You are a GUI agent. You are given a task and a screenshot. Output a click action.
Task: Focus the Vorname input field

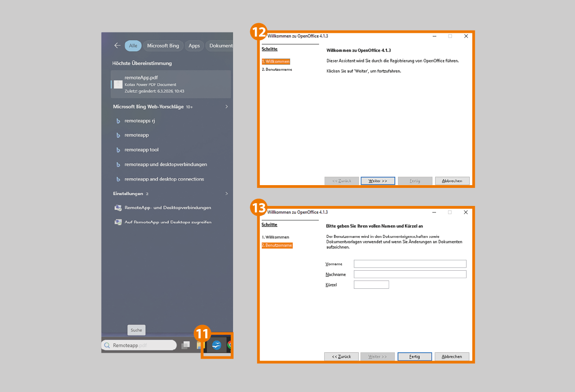[410, 264]
